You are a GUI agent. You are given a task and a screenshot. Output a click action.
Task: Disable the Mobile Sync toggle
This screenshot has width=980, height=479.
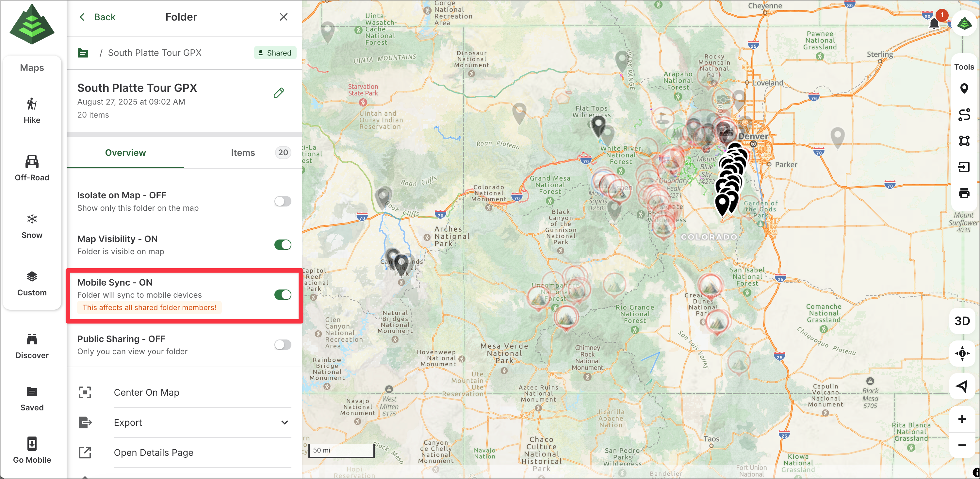click(283, 294)
